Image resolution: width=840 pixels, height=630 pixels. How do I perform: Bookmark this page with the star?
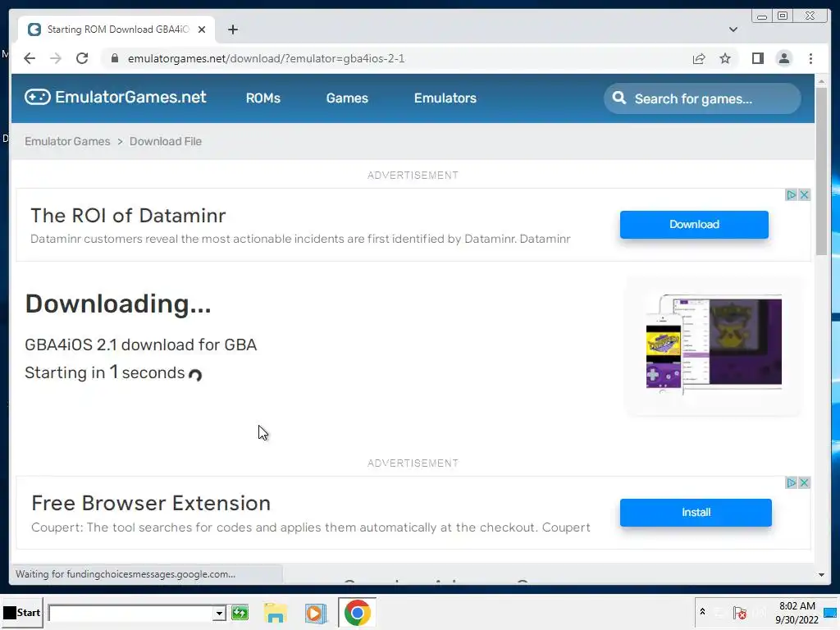tap(725, 58)
